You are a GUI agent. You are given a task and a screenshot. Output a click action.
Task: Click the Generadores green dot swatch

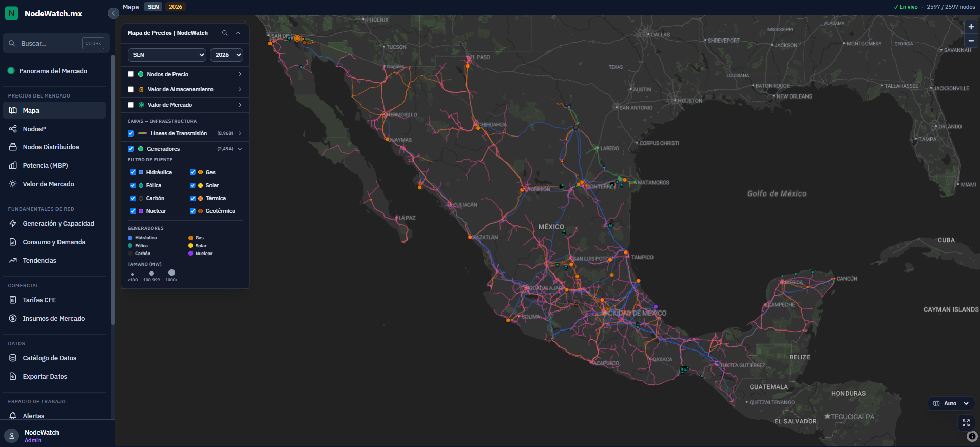tap(141, 149)
